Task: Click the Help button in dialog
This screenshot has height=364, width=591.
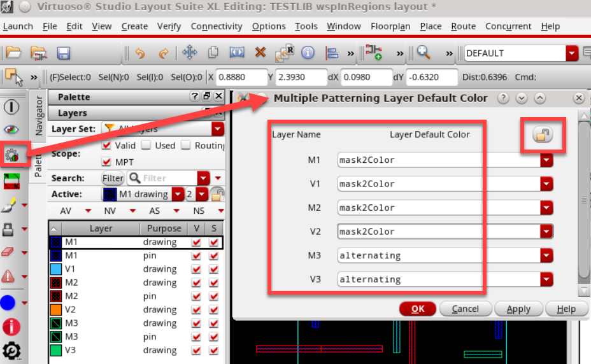Action: 566,309
